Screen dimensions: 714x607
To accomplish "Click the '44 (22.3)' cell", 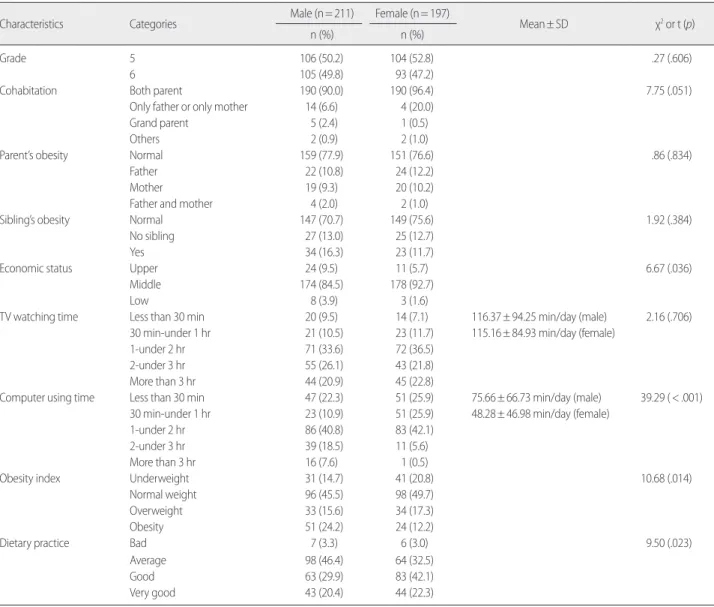I will click(x=414, y=592).
